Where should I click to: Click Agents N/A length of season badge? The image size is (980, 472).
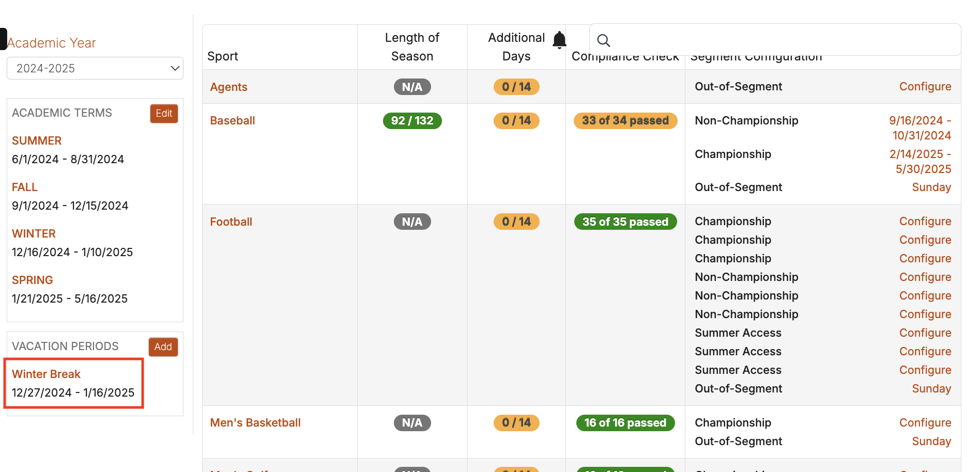click(x=412, y=87)
